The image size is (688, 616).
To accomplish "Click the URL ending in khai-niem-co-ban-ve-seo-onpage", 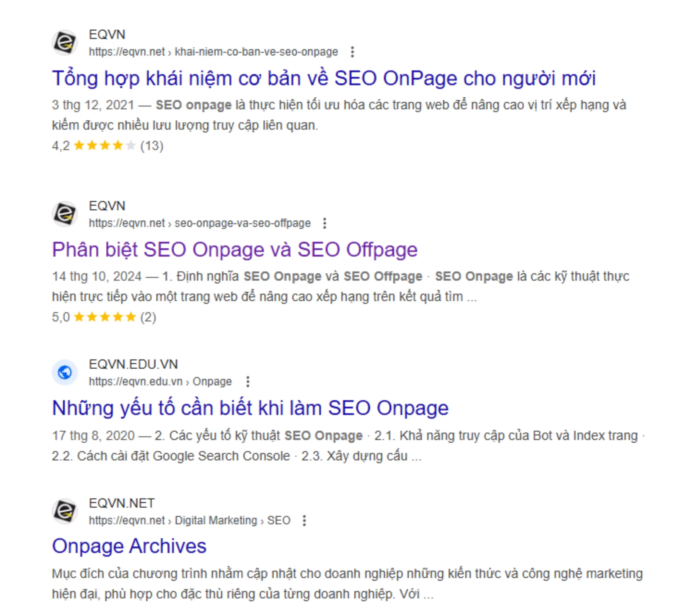I will [x=213, y=52].
